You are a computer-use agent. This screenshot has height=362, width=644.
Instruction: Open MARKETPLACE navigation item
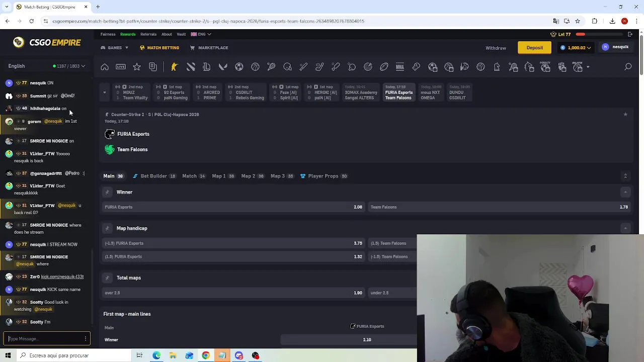(209, 48)
